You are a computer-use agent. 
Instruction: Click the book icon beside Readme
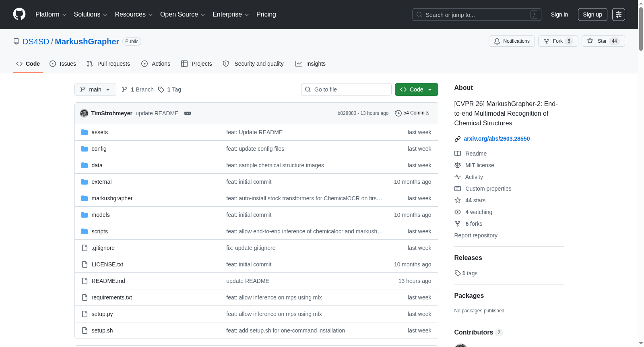pyautogui.click(x=458, y=154)
